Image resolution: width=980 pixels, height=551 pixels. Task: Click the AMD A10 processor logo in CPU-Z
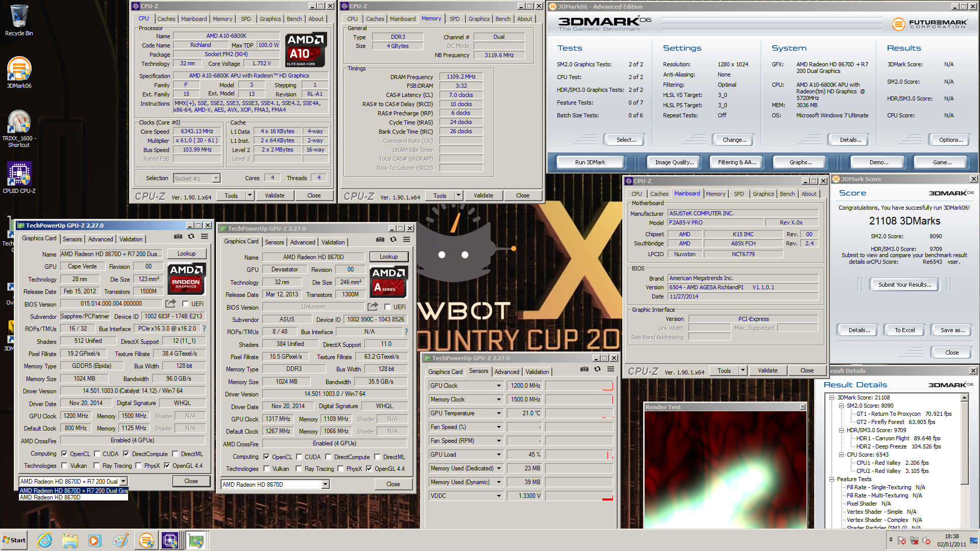coord(306,49)
